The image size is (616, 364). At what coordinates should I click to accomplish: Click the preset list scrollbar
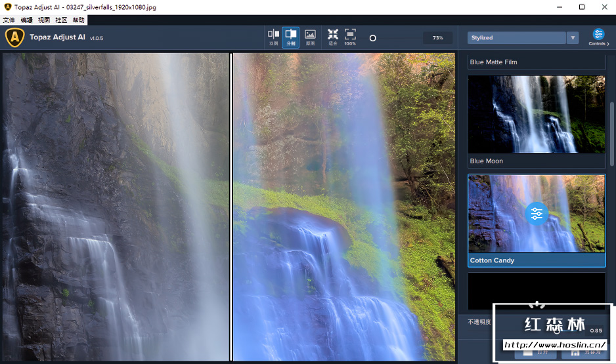pos(611,134)
